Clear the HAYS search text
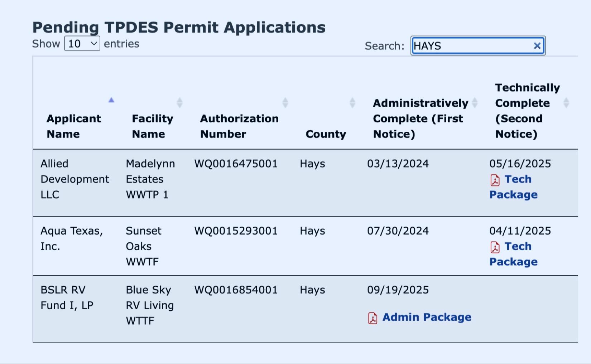 click(x=537, y=46)
